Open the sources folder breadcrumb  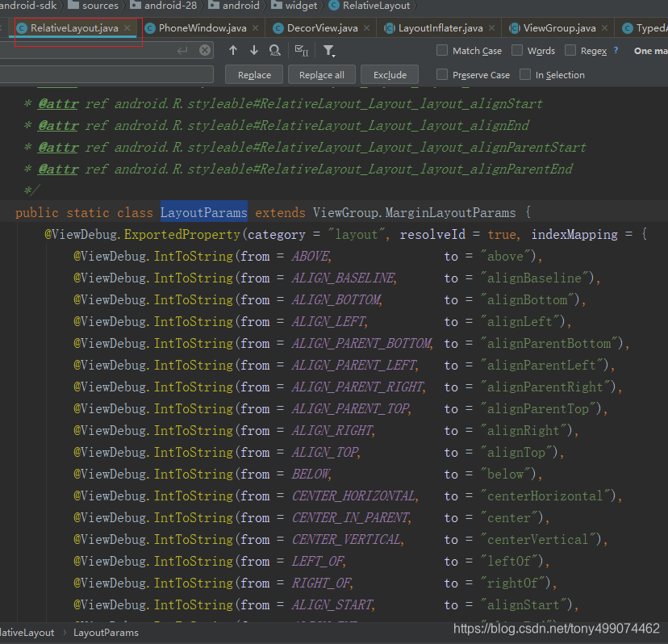pos(94,6)
